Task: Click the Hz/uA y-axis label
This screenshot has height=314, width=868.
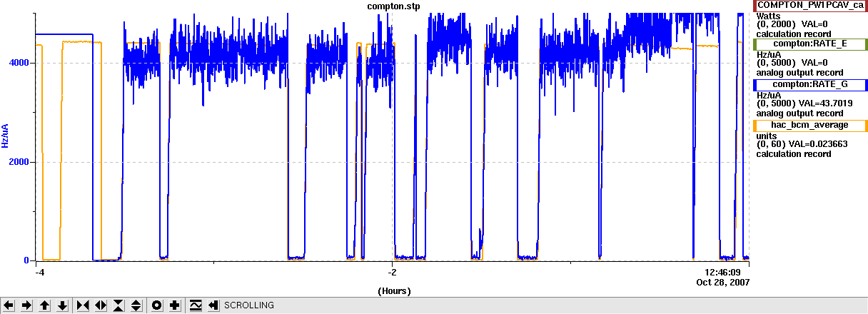Action: tap(6, 136)
